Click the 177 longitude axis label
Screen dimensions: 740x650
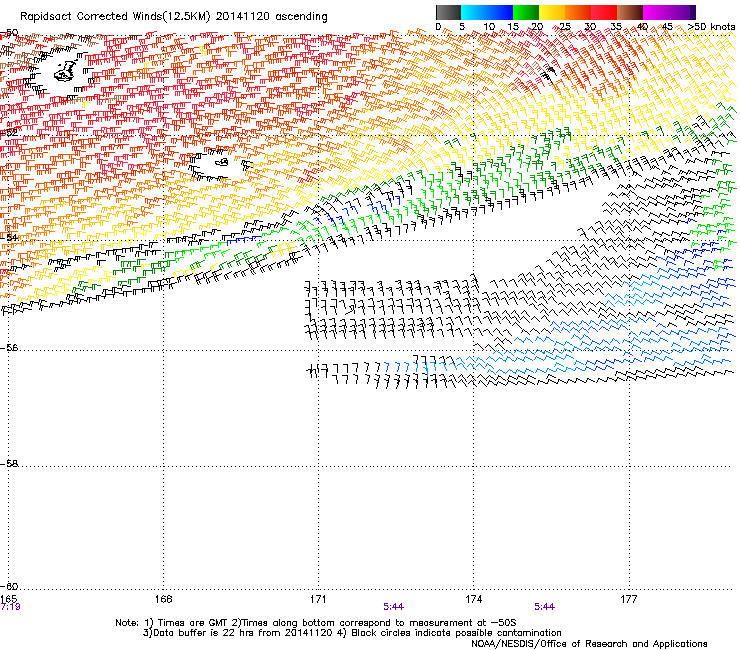pyautogui.click(x=629, y=599)
